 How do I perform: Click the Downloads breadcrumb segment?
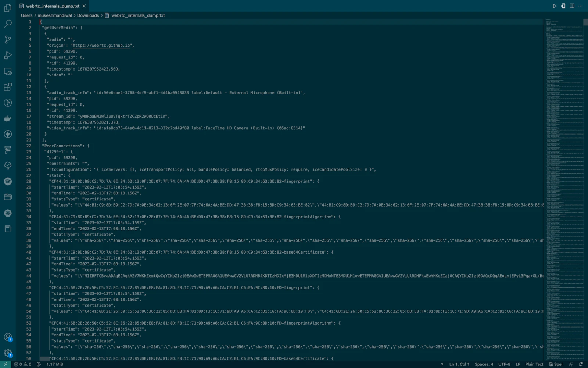88,15
